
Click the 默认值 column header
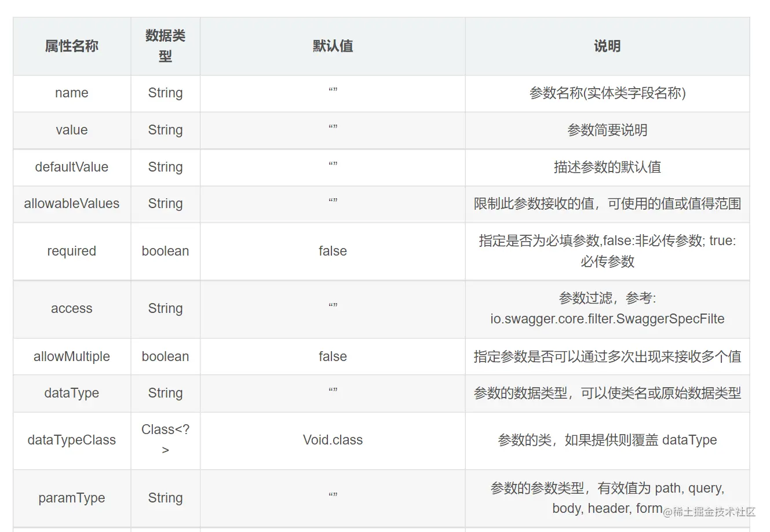333,46
